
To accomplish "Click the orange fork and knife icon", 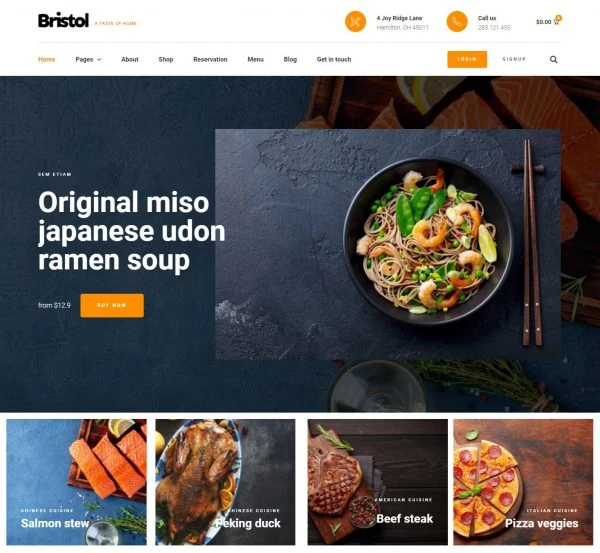I will (x=355, y=21).
